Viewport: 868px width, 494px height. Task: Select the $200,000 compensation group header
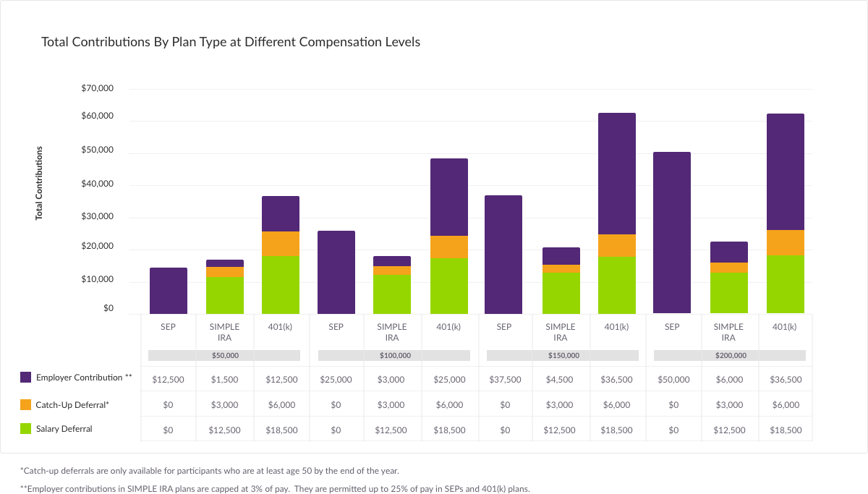point(730,356)
